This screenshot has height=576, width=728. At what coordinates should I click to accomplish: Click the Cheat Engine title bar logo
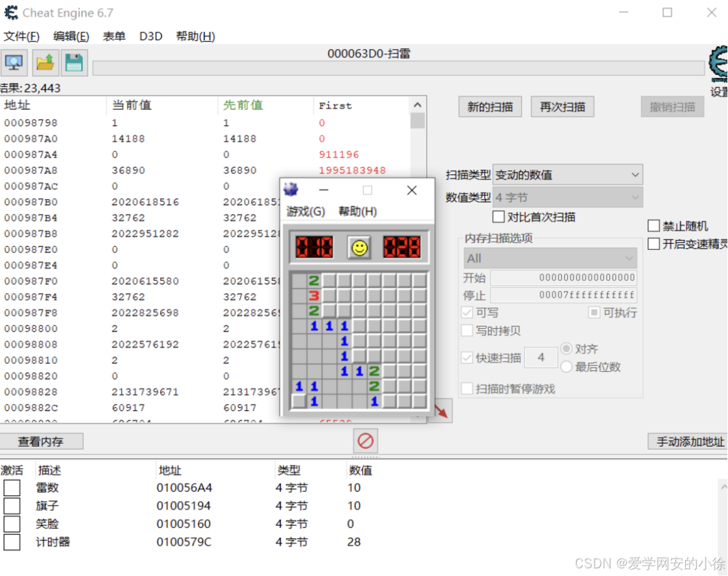click(x=11, y=13)
